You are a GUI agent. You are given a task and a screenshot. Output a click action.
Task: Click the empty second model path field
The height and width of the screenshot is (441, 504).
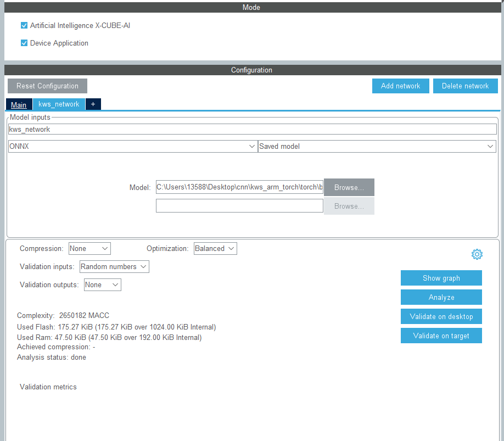[239, 206]
